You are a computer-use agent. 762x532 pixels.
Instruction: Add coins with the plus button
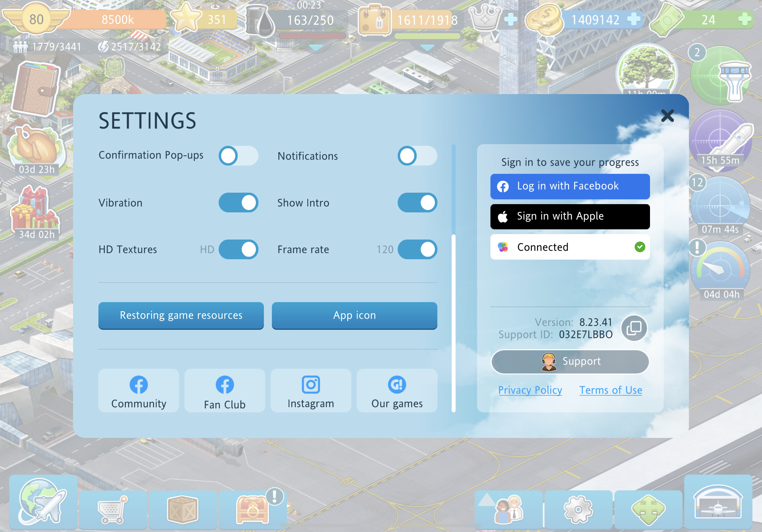point(633,19)
